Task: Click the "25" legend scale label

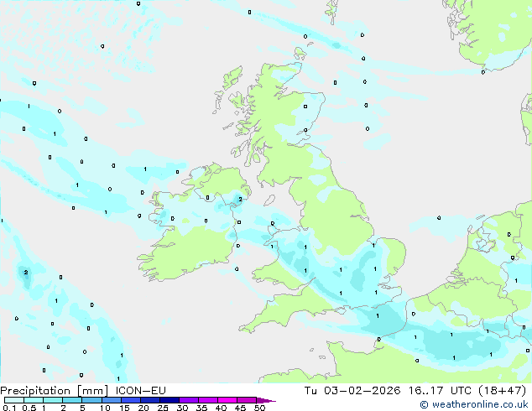Action: (x=163, y=408)
